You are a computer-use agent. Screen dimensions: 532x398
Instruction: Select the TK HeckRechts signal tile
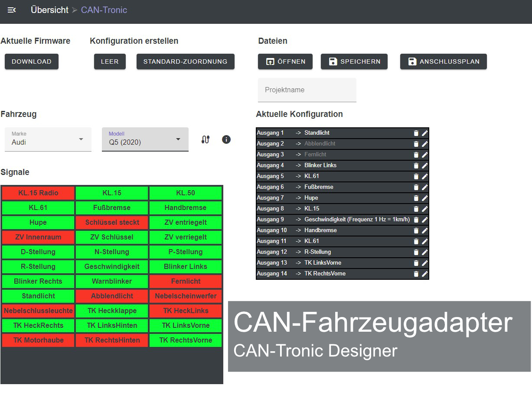(38, 326)
